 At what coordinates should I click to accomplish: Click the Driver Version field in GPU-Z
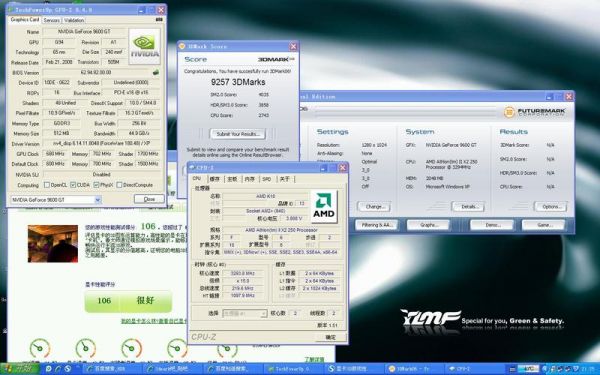(x=101, y=143)
